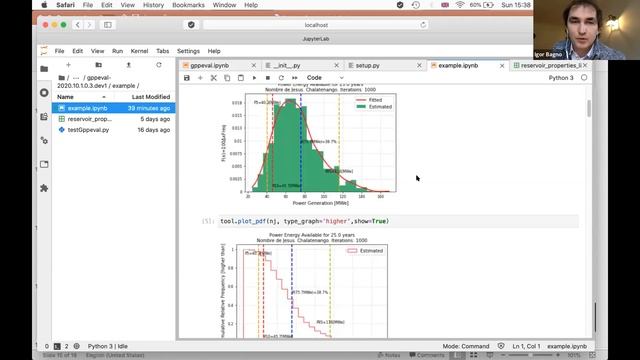Viewport: 640px width, 360px height.
Task: Open Running Terminals and Kernels sidebar icon
Action: pos(44,93)
